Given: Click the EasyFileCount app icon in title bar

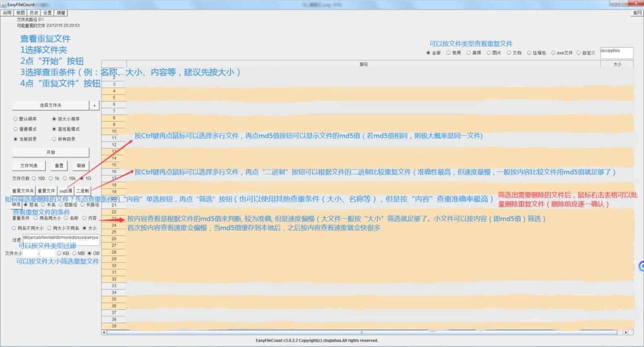Looking at the screenshot, I should click(x=4, y=4).
